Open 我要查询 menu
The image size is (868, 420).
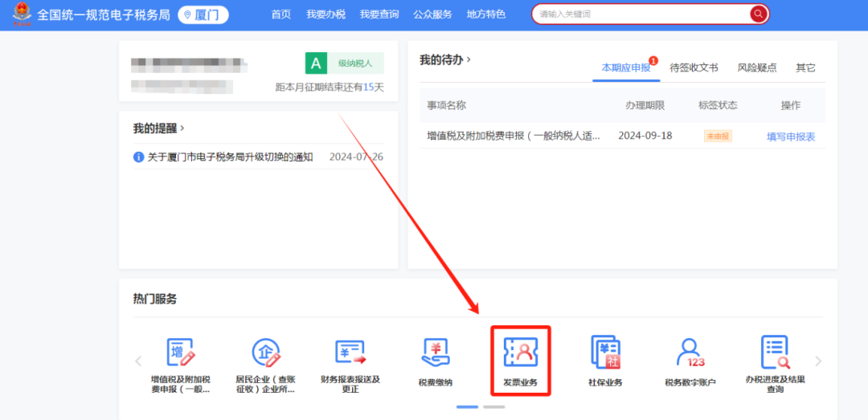pyautogui.click(x=379, y=14)
